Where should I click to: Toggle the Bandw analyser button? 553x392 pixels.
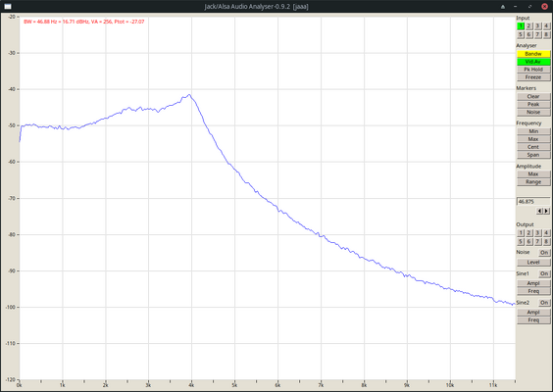point(533,54)
